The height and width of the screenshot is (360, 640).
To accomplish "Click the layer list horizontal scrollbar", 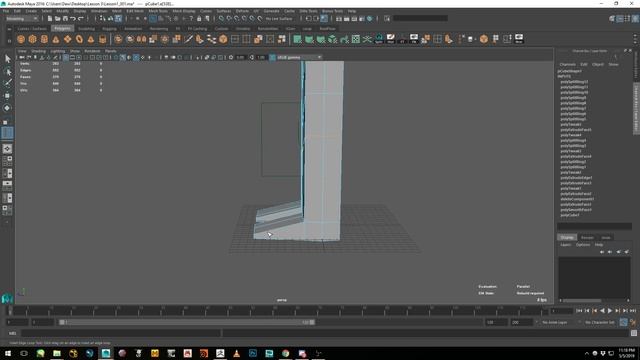I will tap(594, 301).
